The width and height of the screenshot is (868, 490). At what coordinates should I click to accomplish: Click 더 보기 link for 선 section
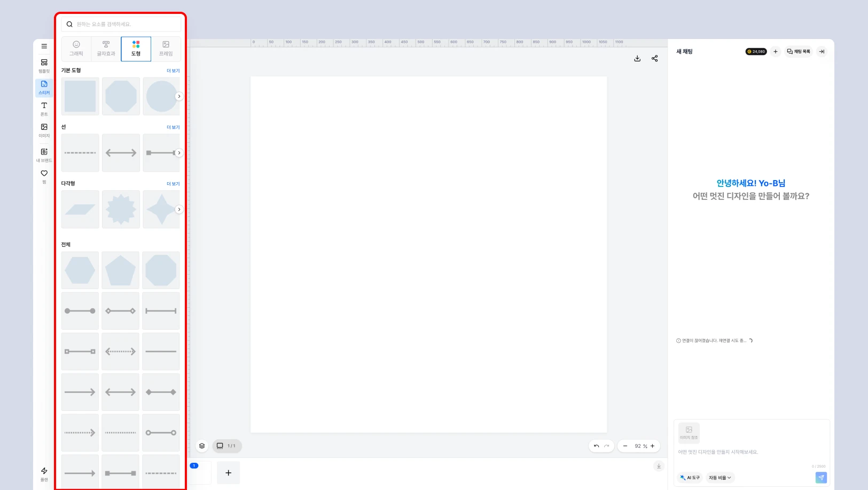[173, 127]
